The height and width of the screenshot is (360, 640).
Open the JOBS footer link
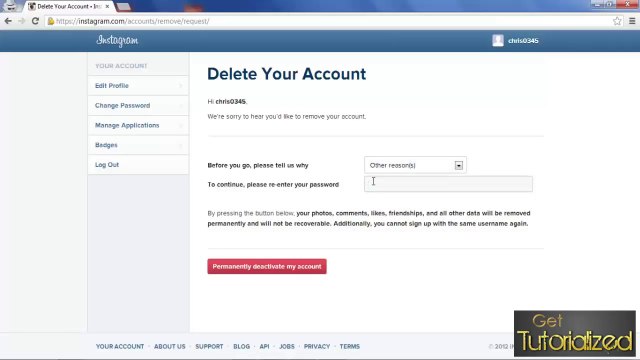click(287, 347)
